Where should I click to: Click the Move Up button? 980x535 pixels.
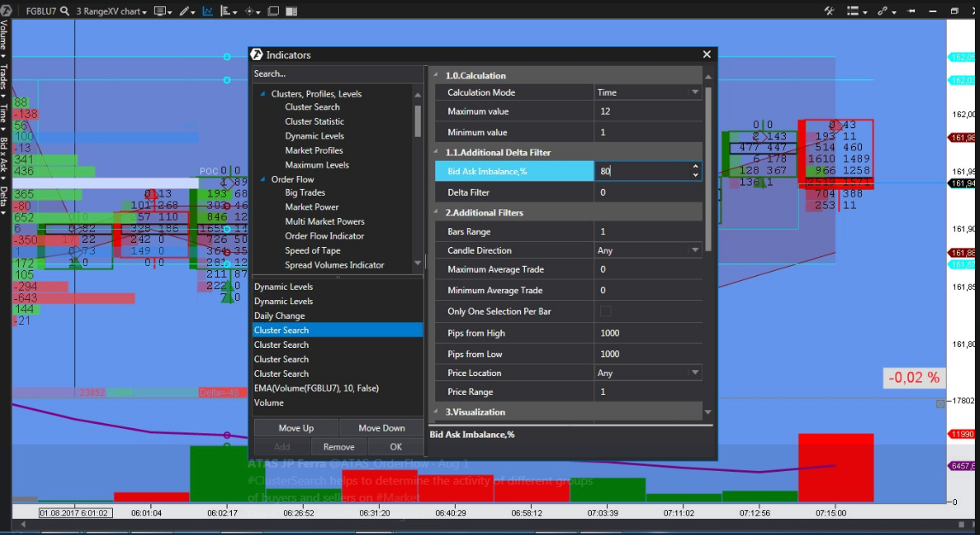click(x=296, y=428)
